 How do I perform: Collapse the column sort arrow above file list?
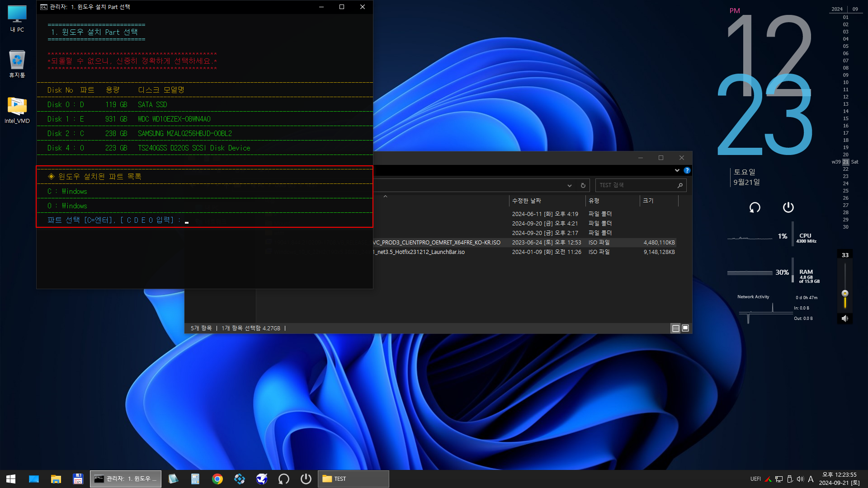[385, 197]
